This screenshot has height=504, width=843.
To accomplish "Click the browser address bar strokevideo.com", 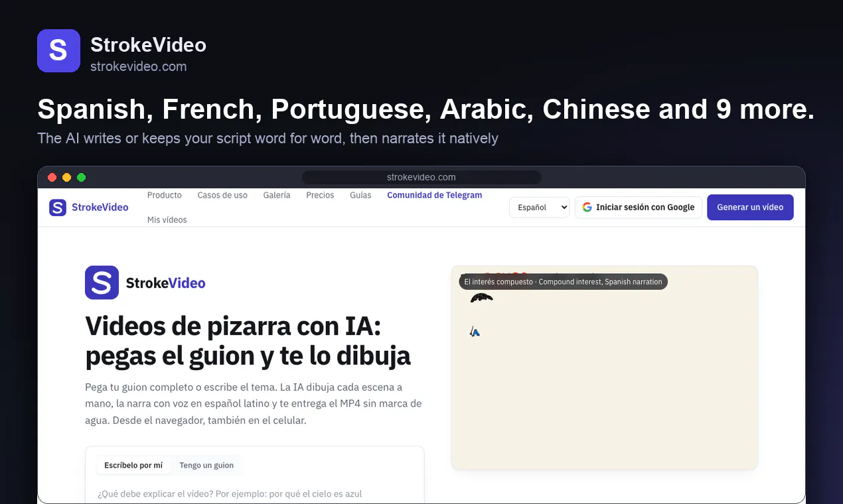I will [x=421, y=177].
